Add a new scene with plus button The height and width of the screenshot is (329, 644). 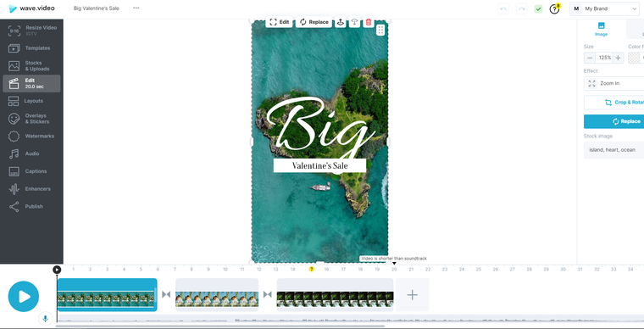[x=413, y=295]
